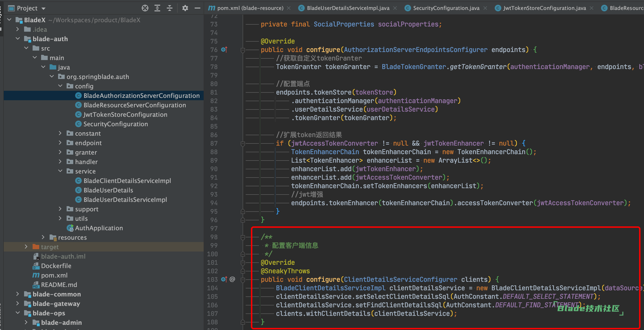Click override gutter icon on line 103

224,279
